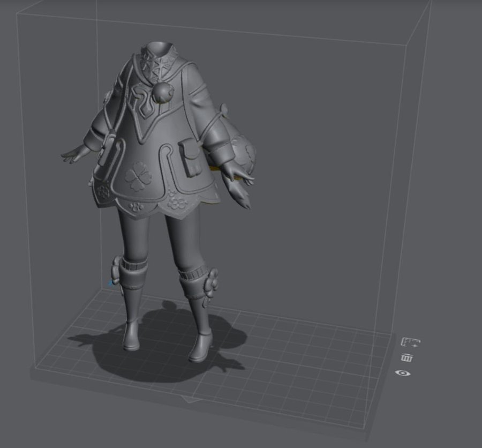Toggle the eye visibility icon beside the plate
This screenshot has height=448, width=482.
(403, 373)
